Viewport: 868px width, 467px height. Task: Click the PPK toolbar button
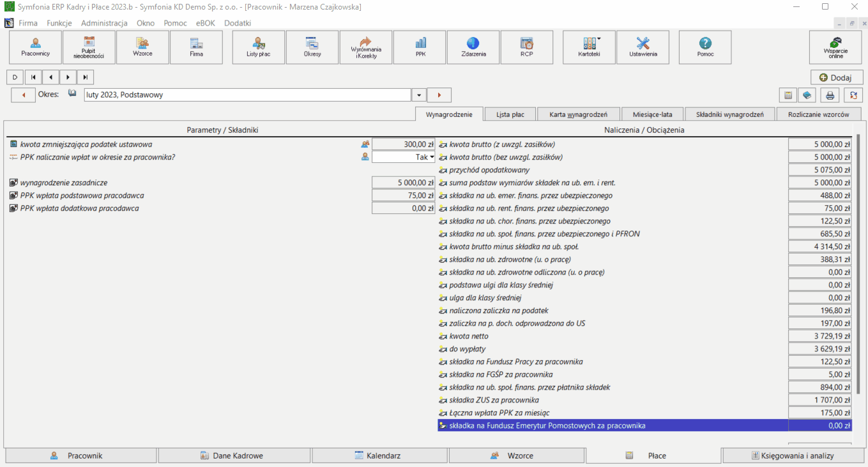pyautogui.click(x=420, y=47)
